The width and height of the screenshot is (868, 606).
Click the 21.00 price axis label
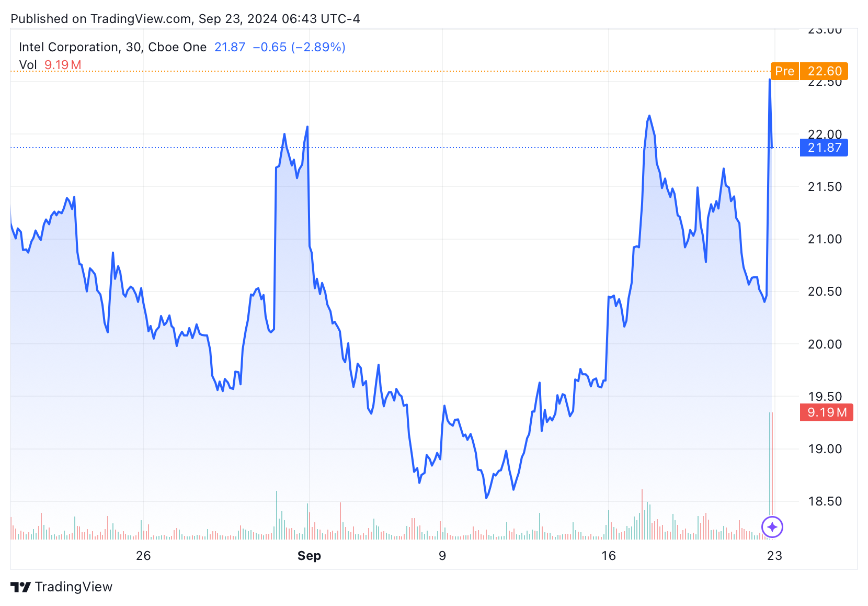coord(825,239)
